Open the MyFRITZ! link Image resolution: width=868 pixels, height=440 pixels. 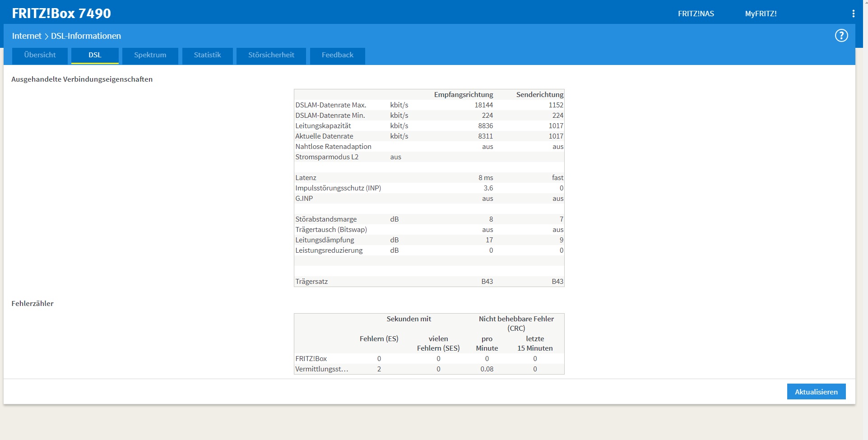click(x=761, y=14)
